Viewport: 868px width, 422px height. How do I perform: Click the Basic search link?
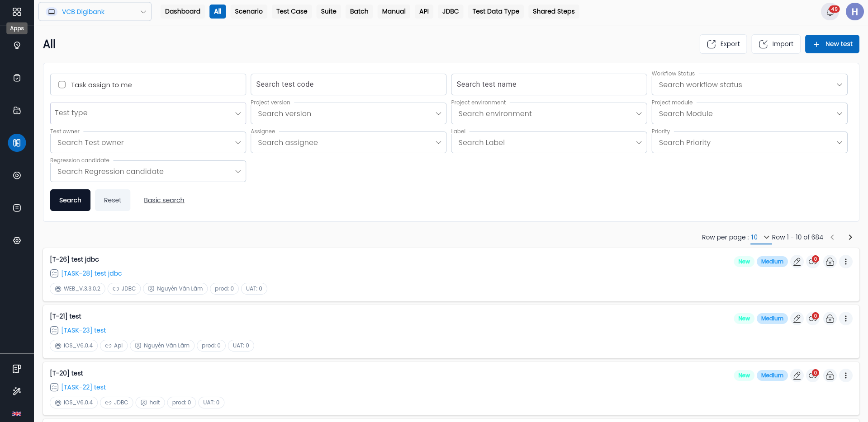(164, 200)
